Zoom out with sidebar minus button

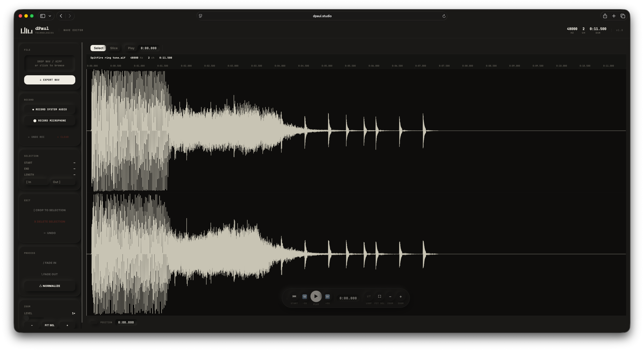coord(32,325)
